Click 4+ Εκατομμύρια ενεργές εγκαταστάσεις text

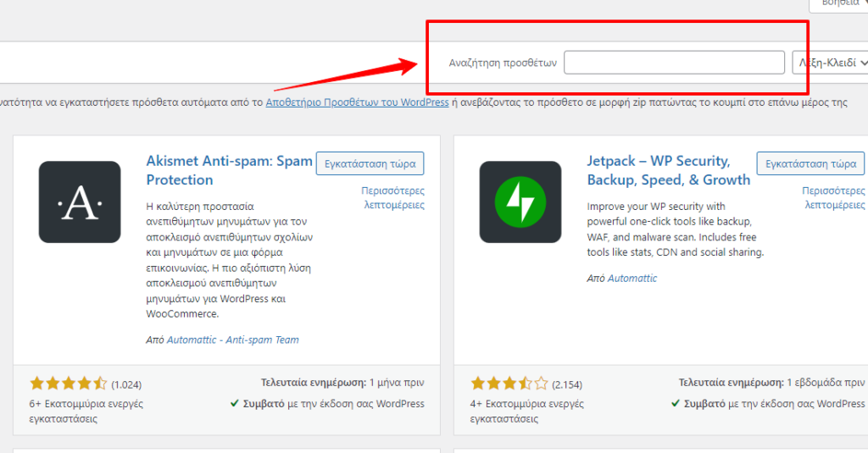(526, 411)
